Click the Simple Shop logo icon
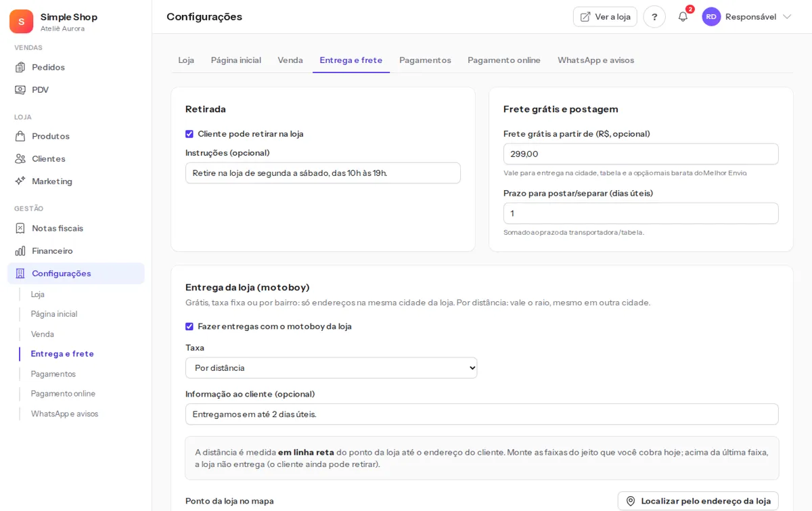Viewport: 812px width, 511px height. (21, 22)
